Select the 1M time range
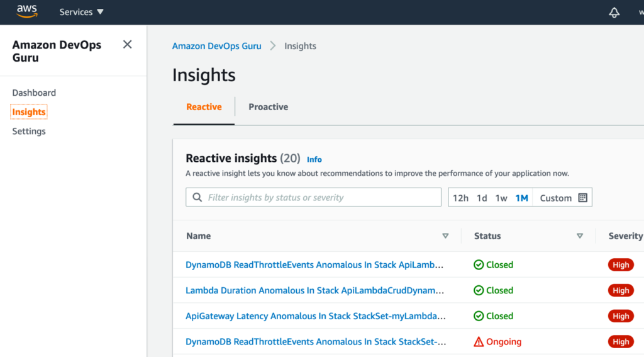The width and height of the screenshot is (644, 357). 521,198
